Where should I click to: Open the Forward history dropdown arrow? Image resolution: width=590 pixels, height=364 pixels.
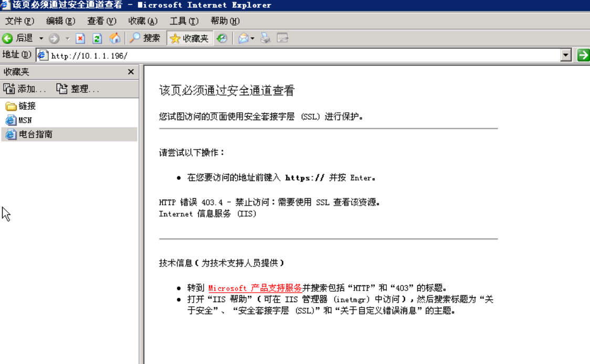click(x=67, y=38)
